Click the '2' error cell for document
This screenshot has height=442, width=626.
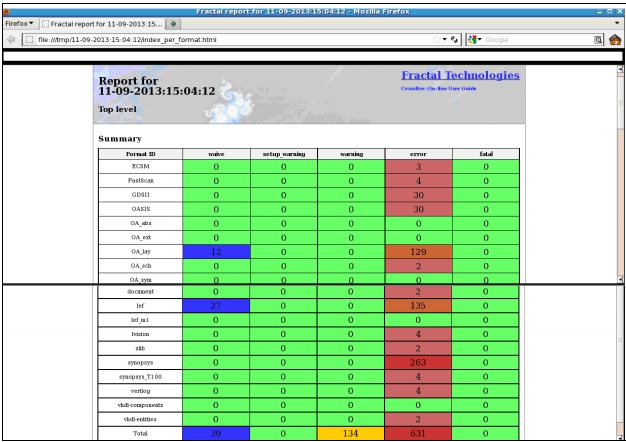pyautogui.click(x=418, y=291)
